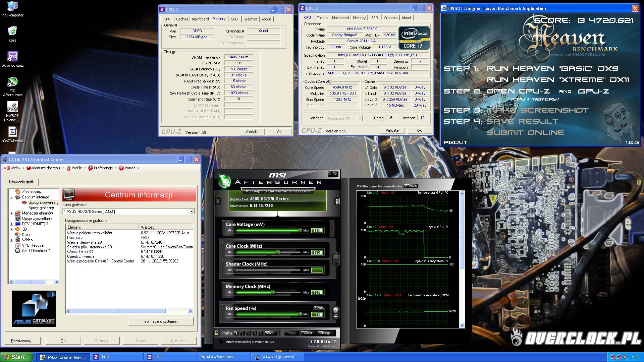Open Klawisze dostępu dropdown menu

coord(45,168)
